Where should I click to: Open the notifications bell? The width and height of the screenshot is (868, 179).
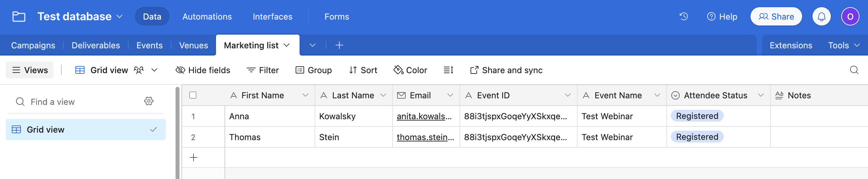click(821, 17)
